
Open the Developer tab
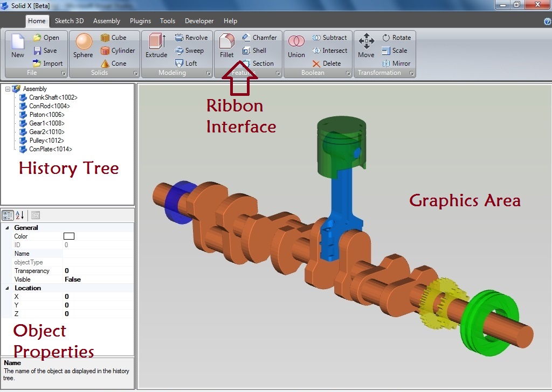(x=199, y=21)
